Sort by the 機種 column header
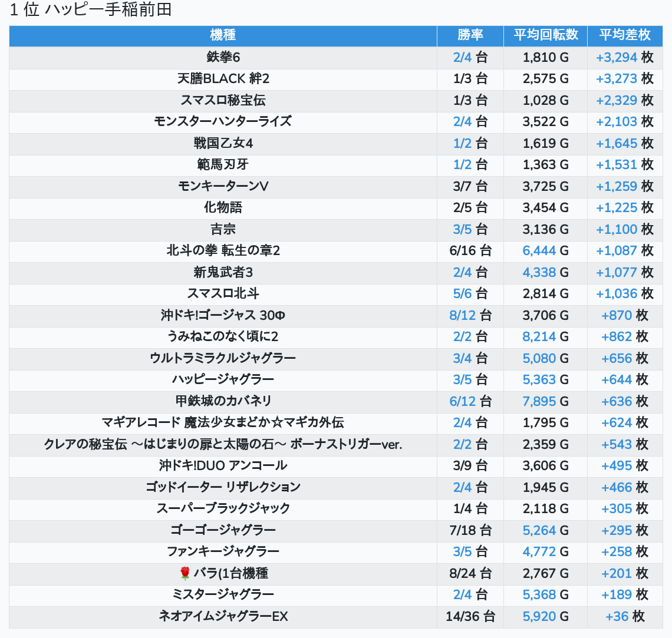 tap(223, 35)
